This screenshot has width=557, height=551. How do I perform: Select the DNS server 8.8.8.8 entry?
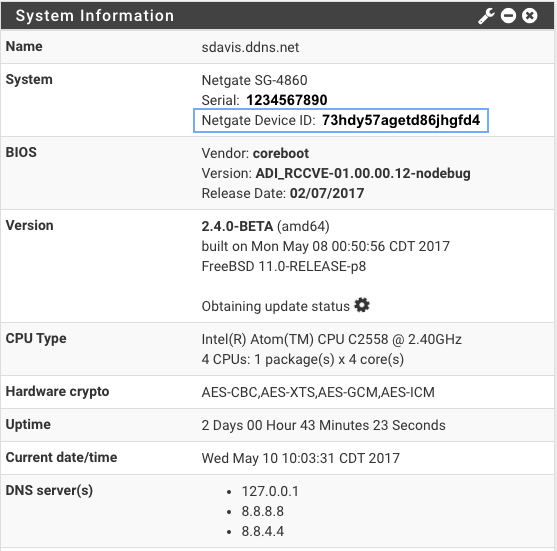tap(263, 511)
